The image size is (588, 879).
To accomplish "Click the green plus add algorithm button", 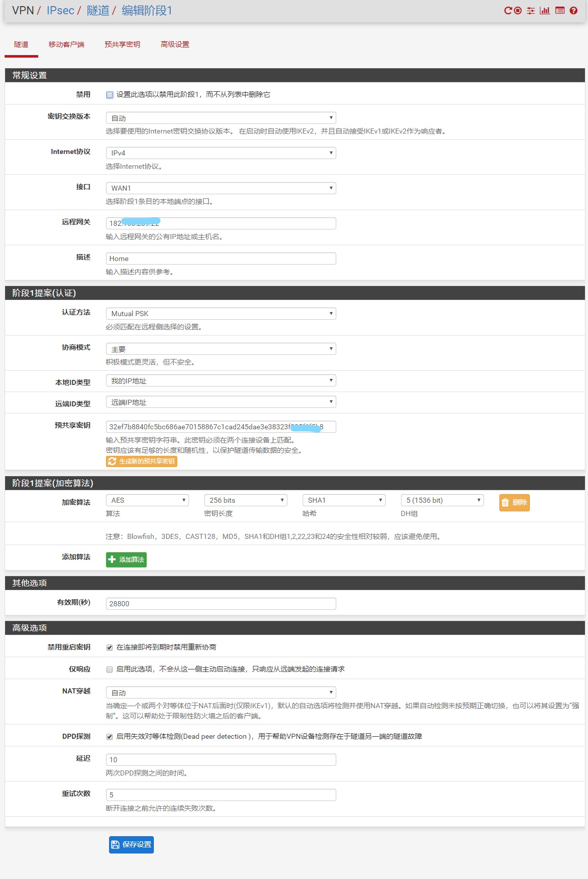I will click(126, 559).
